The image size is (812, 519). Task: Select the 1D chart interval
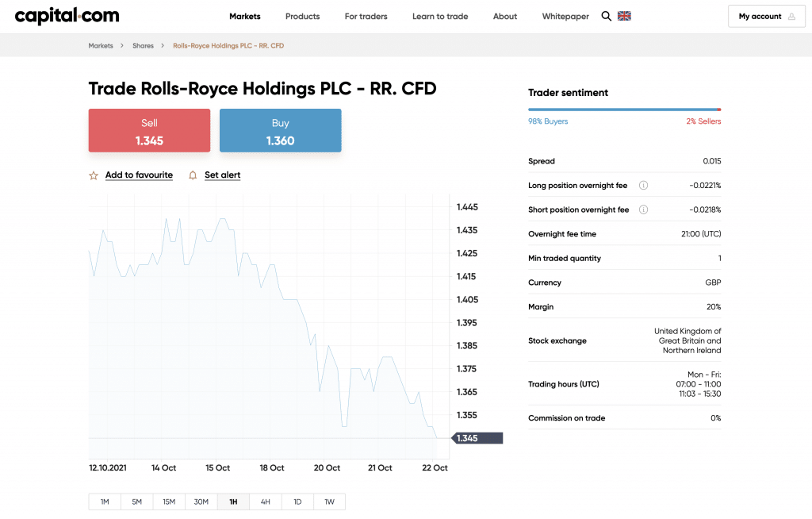[x=297, y=502]
